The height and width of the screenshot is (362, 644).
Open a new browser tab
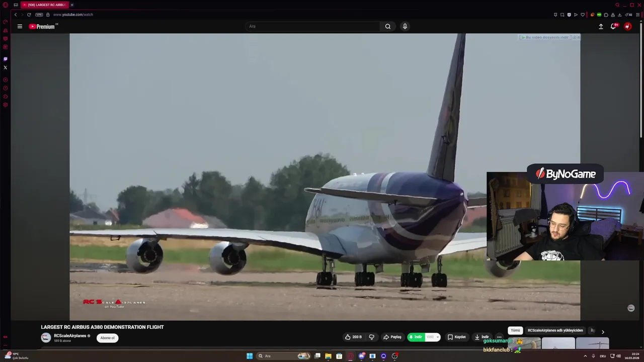(x=72, y=5)
